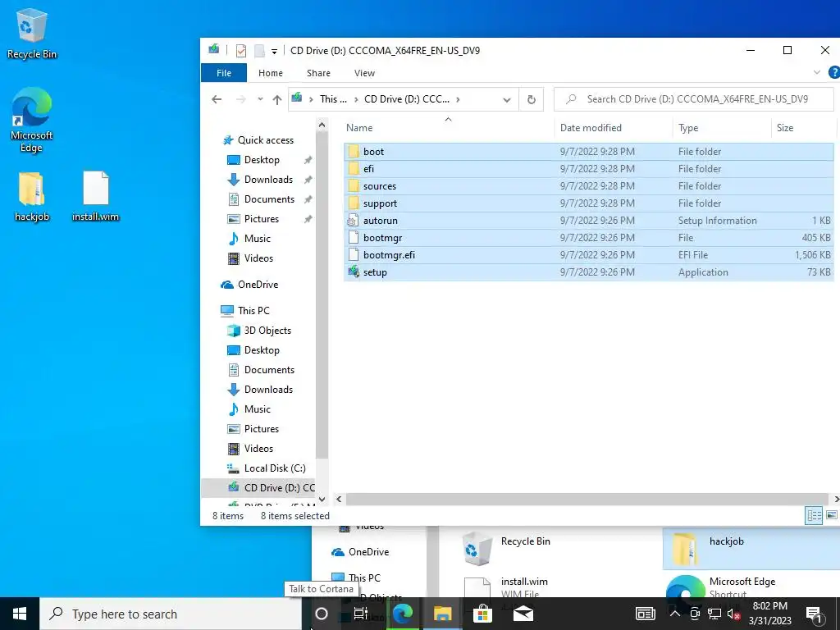
Task: Open the Windows Start menu
Action: click(20, 614)
